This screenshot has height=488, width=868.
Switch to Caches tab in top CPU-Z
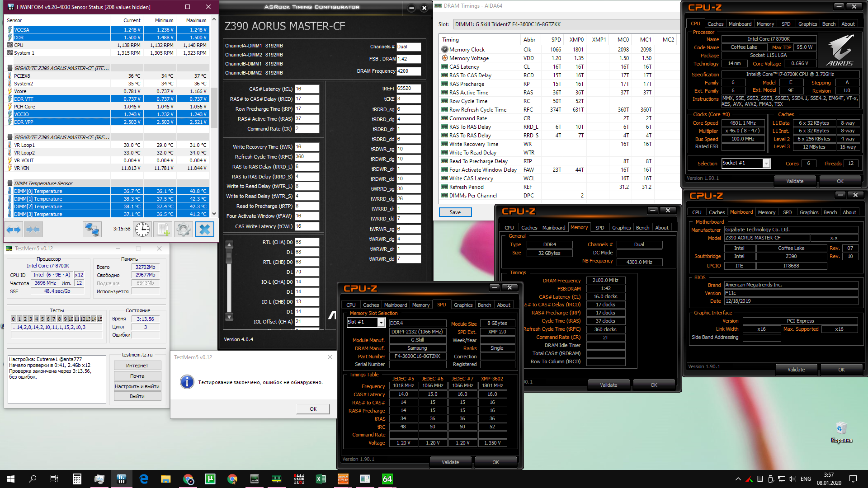(715, 24)
